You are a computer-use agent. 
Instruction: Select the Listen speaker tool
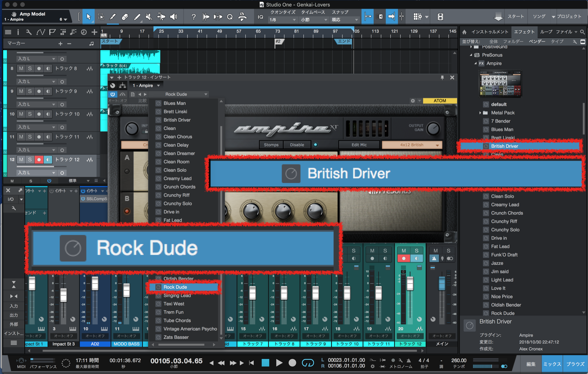pyautogui.click(x=173, y=17)
